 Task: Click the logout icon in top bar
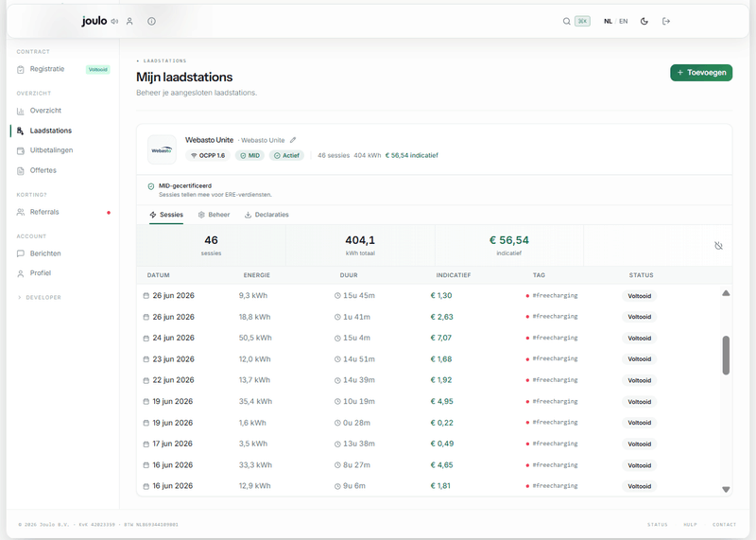pyautogui.click(x=666, y=21)
